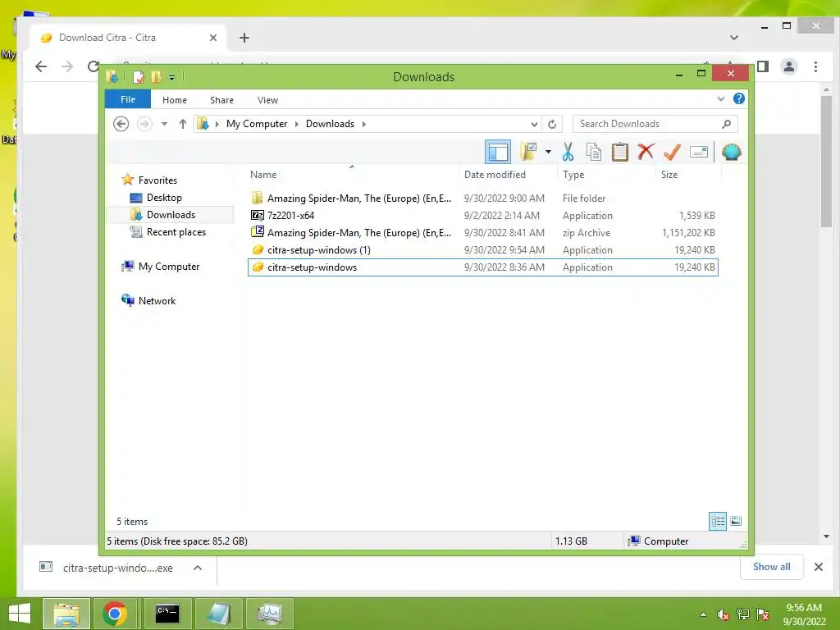
Task: Select My Computer in the navigation pane
Action: [x=169, y=267]
